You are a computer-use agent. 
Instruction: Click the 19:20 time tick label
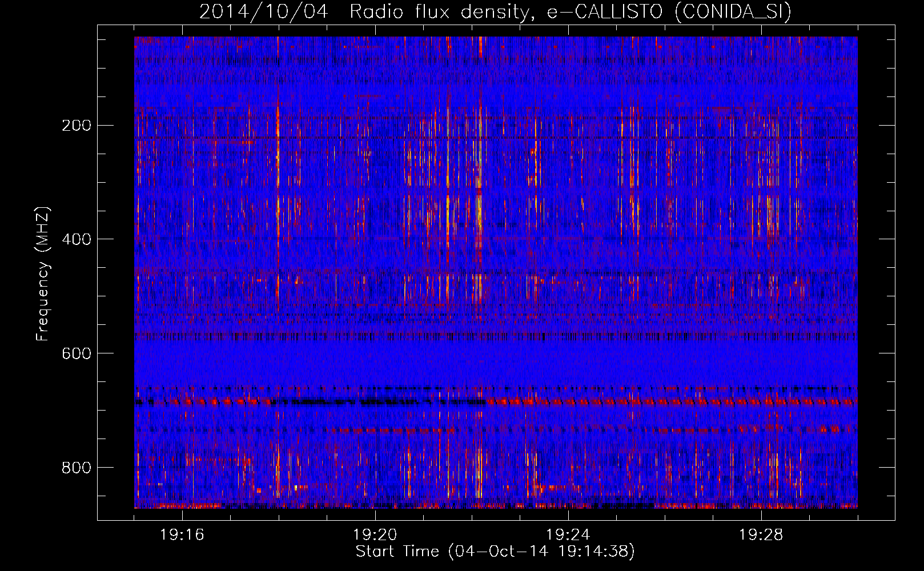(x=375, y=535)
